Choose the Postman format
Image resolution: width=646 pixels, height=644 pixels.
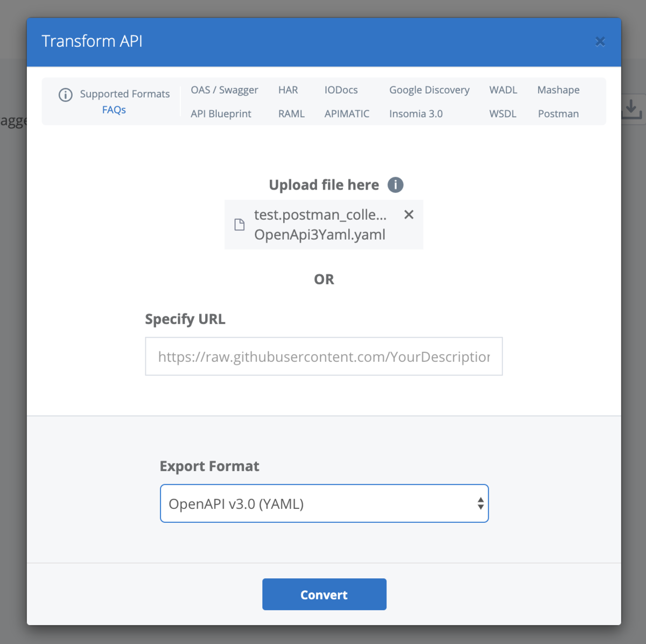pyautogui.click(x=558, y=114)
